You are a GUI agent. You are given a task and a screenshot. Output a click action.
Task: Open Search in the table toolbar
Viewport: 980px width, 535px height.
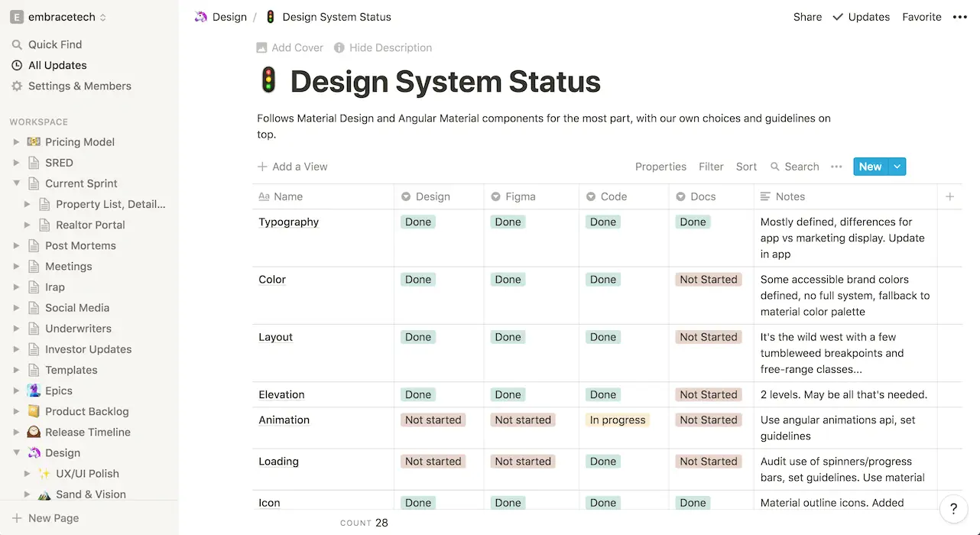(800, 166)
